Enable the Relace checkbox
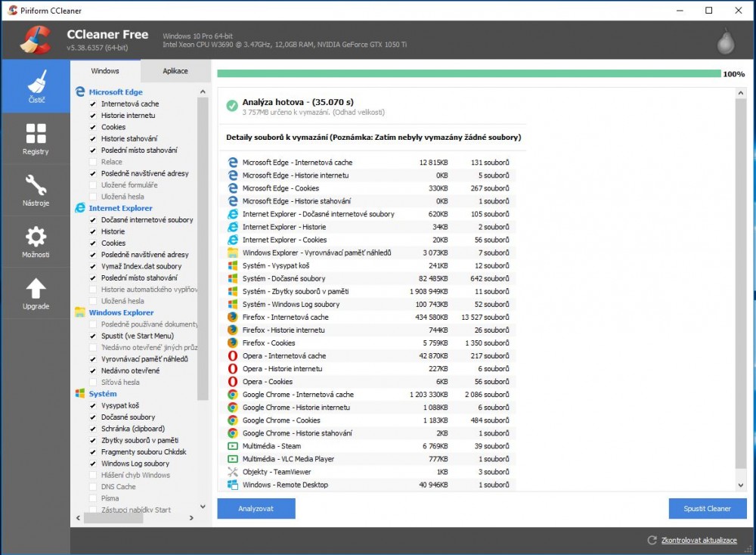The image size is (756, 555). tap(93, 162)
